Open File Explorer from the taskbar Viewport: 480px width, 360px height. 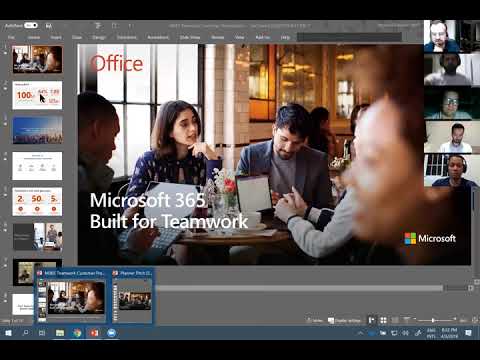pos(60,333)
